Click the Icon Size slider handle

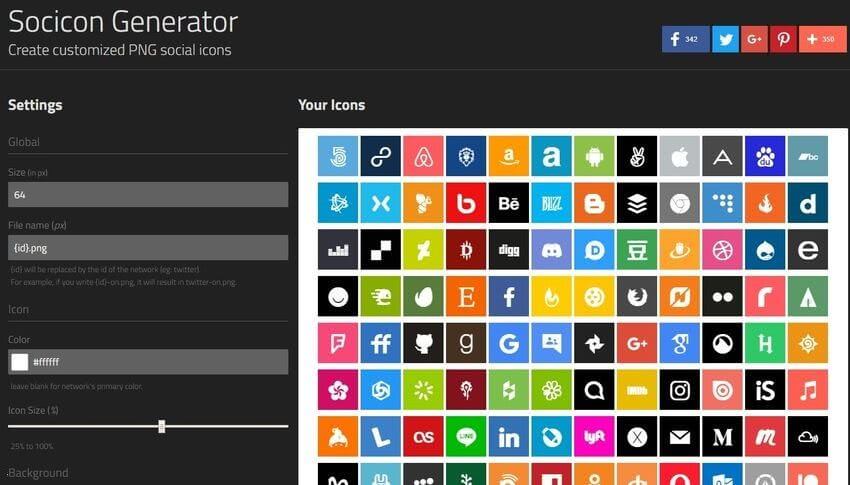tap(161, 426)
